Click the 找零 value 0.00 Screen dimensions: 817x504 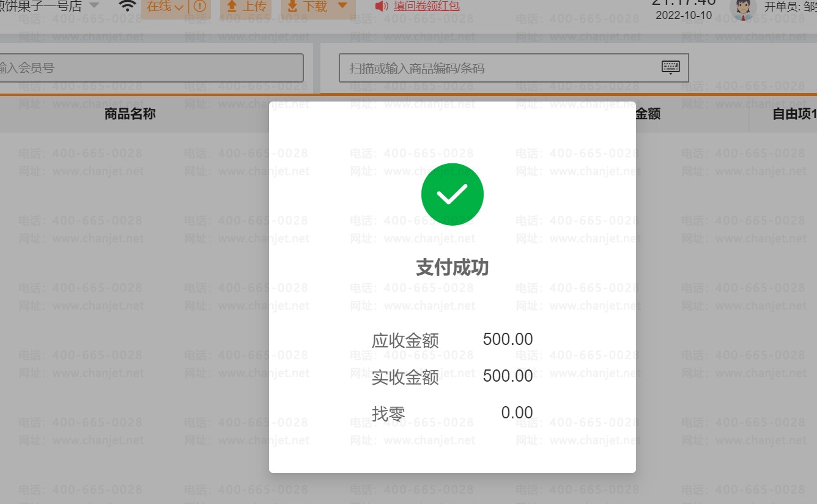517,413
